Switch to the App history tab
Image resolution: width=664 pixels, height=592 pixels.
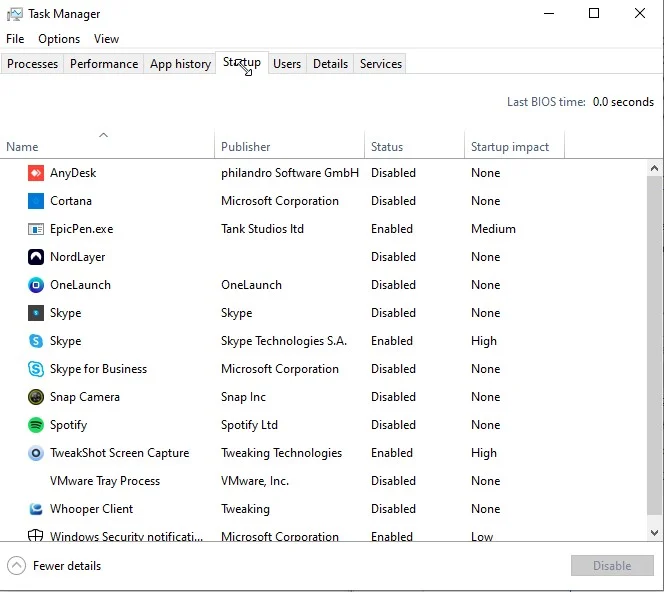click(180, 64)
